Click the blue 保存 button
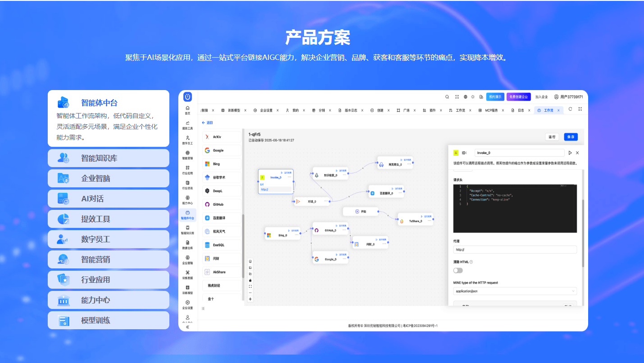This screenshot has width=644, height=363. (571, 137)
